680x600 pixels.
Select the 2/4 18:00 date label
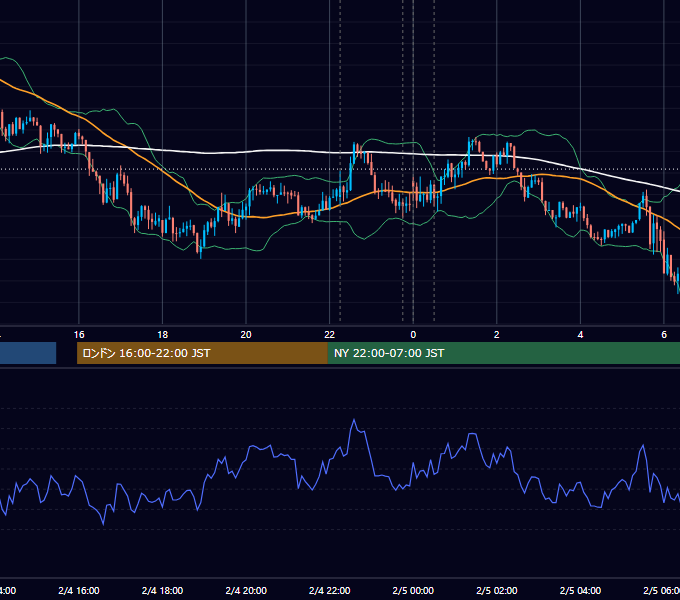point(163,590)
